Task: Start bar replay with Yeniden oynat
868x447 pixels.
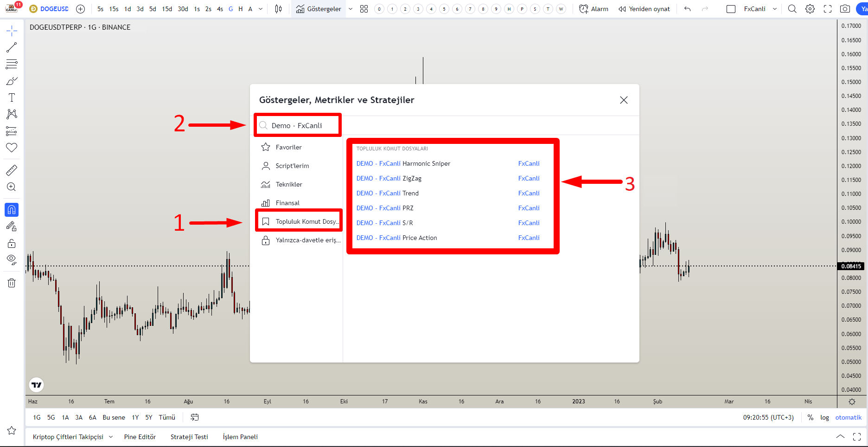Action: (644, 9)
